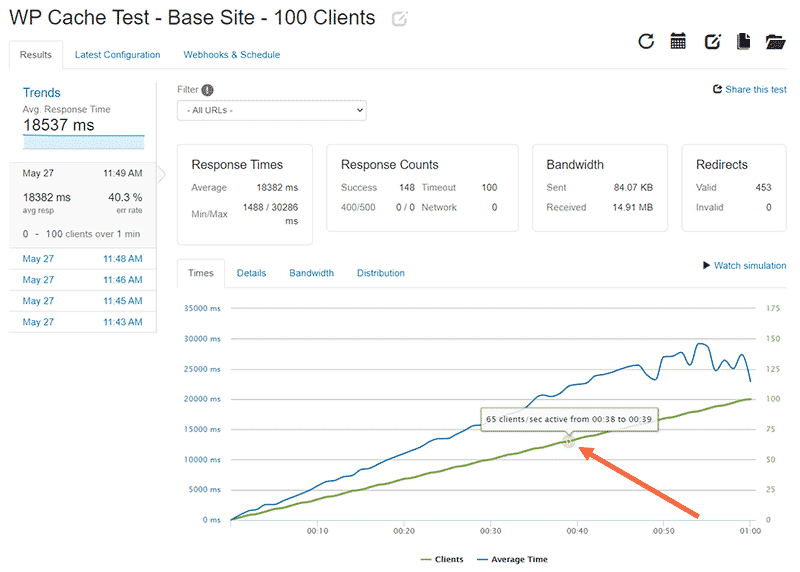Click the page title WP Cache Test
This screenshot has height=572, width=800.
[192, 18]
